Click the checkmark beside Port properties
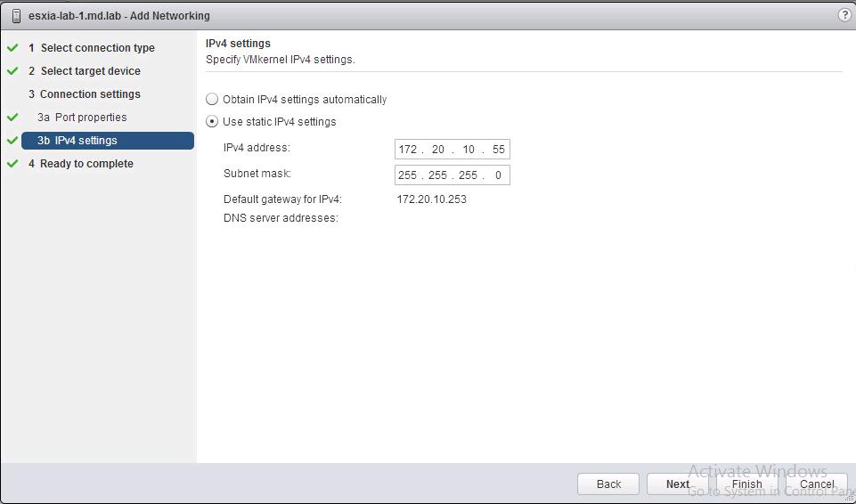The height and width of the screenshot is (504, 856). pos(12,118)
